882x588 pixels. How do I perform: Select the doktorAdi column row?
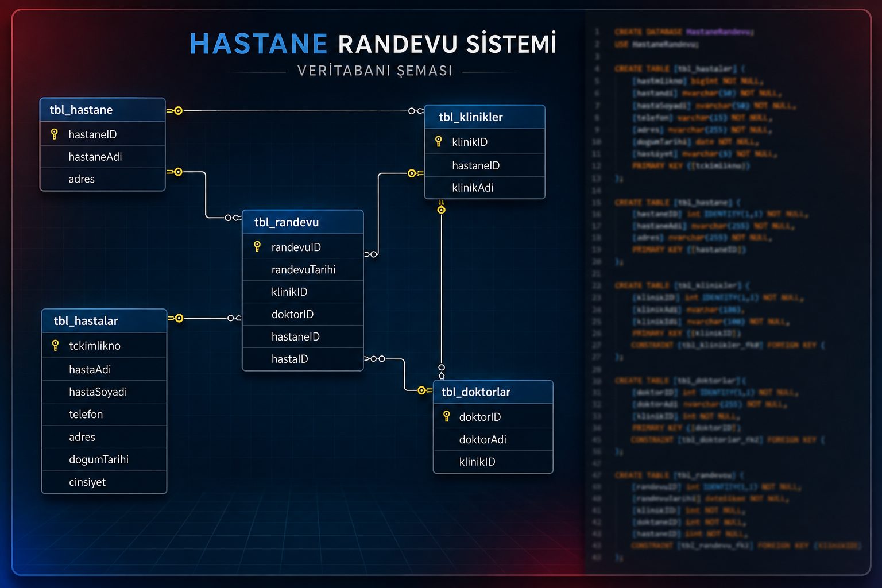pyautogui.click(x=493, y=439)
